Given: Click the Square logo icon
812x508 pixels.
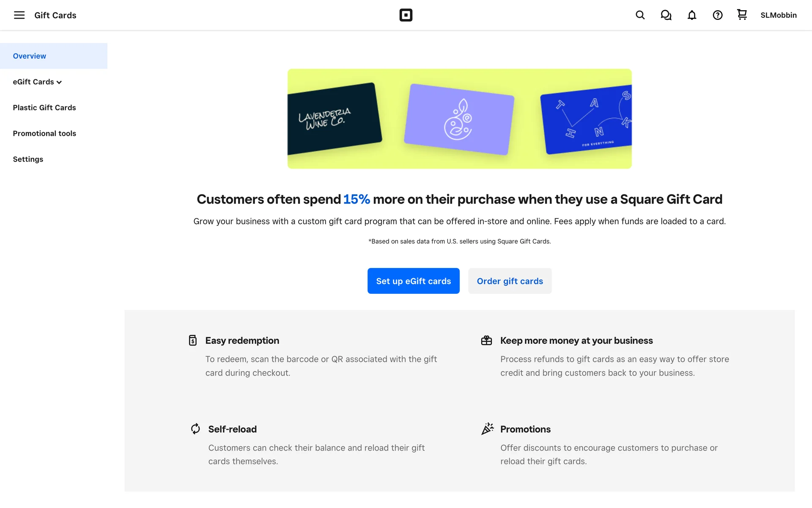Looking at the screenshot, I should 406,15.
